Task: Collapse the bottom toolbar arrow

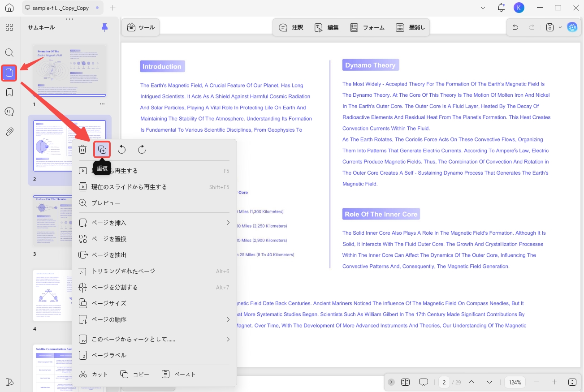Action: (391, 382)
